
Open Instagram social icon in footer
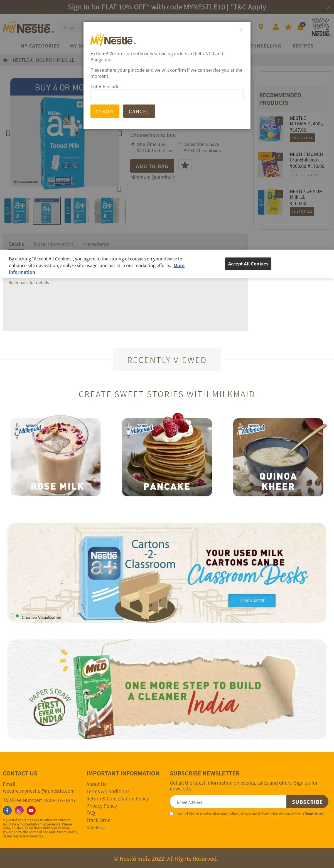click(x=19, y=810)
